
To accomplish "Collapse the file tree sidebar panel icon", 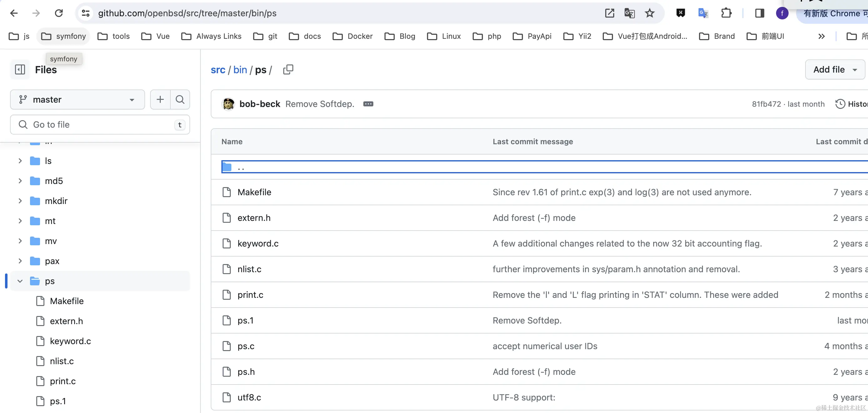I will coord(20,69).
